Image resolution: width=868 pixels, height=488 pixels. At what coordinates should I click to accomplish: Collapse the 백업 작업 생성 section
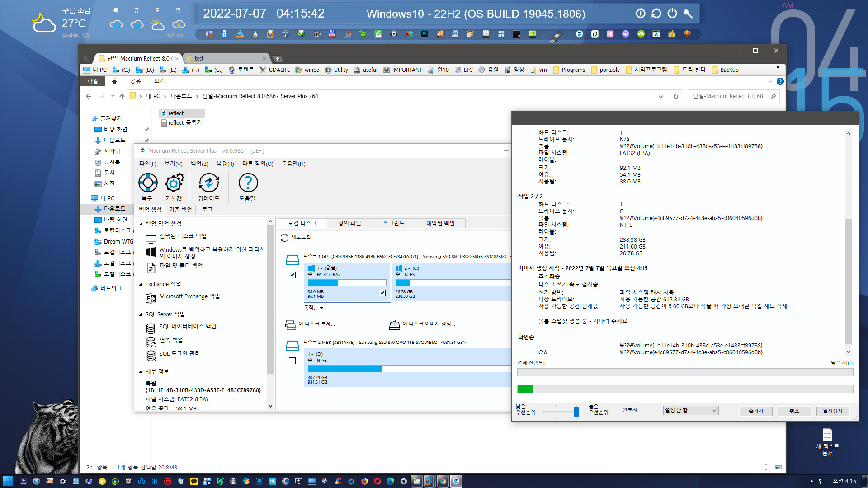[141, 224]
